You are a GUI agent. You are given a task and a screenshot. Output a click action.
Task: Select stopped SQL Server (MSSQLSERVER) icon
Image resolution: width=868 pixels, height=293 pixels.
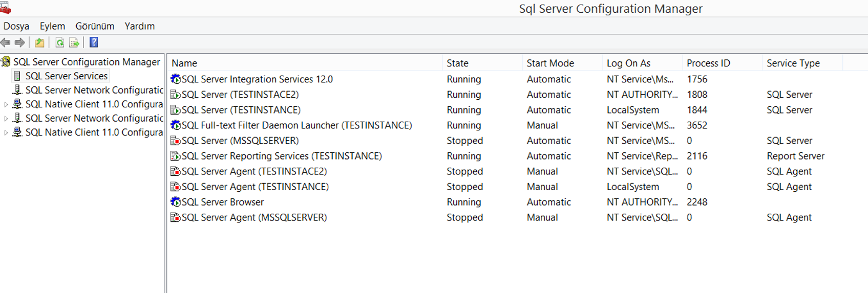coord(175,141)
